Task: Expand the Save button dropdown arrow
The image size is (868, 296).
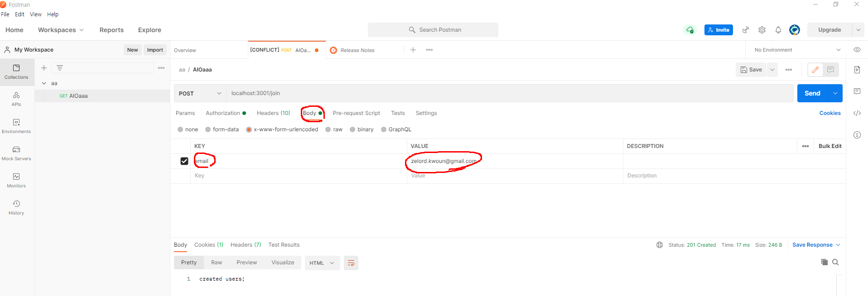Action: [x=772, y=70]
